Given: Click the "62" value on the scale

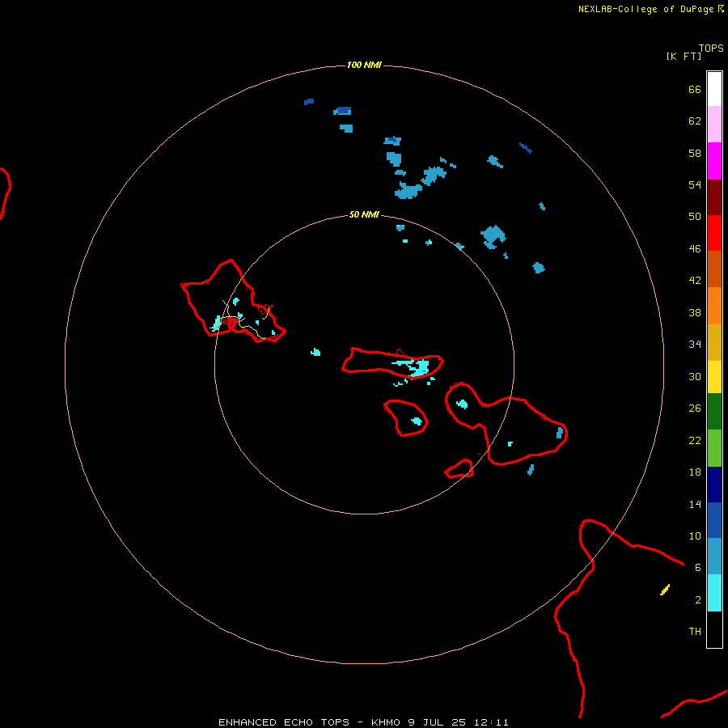Looking at the screenshot, I should coord(695,121).
